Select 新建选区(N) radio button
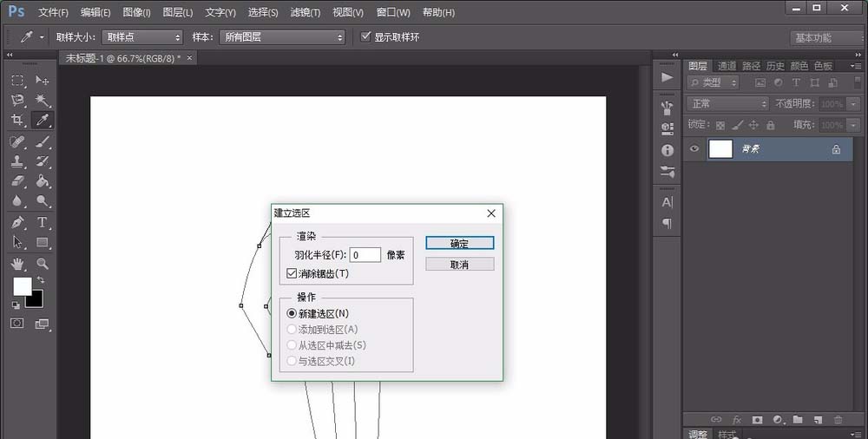Viewport: 868px width, 439px height. [x=292, y=313]
